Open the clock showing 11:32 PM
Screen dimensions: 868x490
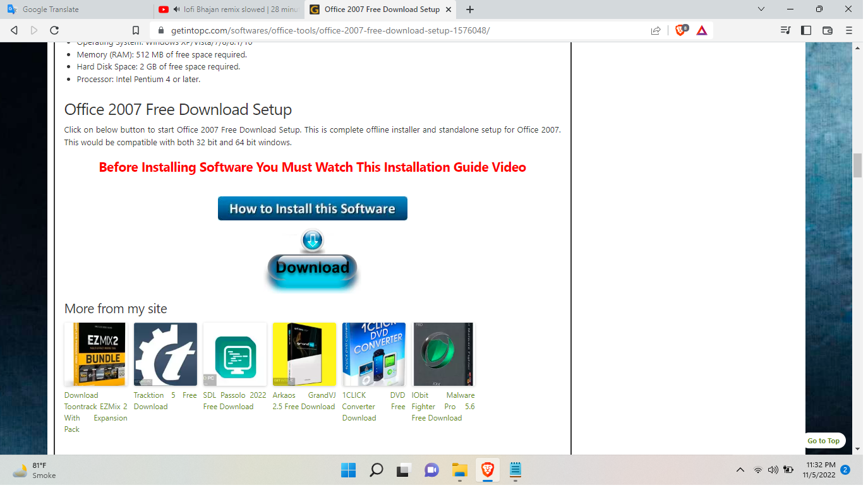tap(819, 470)
